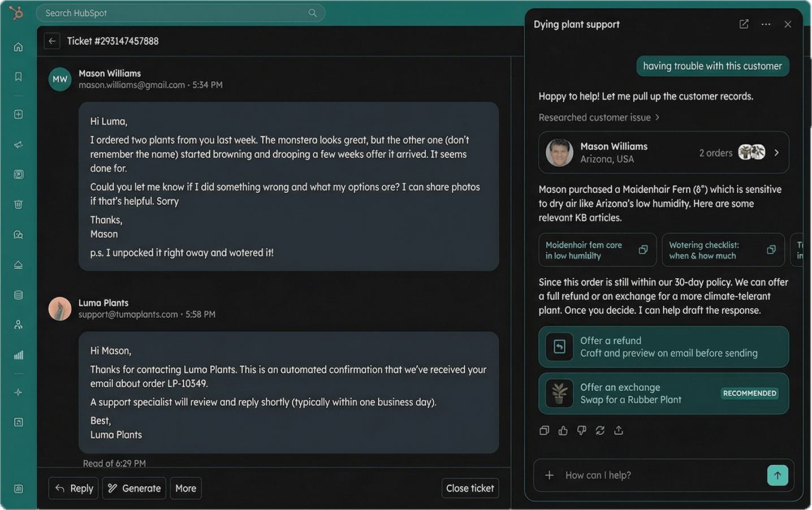Viewport: 812px width, 510px height.
Task: Open the Maidenhair fern care KB article
Action: pyautogui.click(x=597, y=250)
